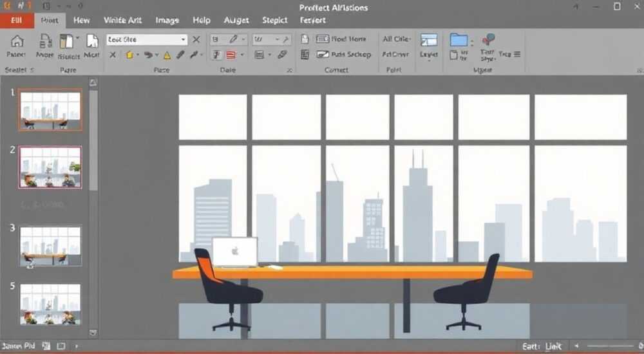Click the Puls Sackop button
The height and width of the screenshot is (354, 644).
pyautogui.click(x=344, y=54)
